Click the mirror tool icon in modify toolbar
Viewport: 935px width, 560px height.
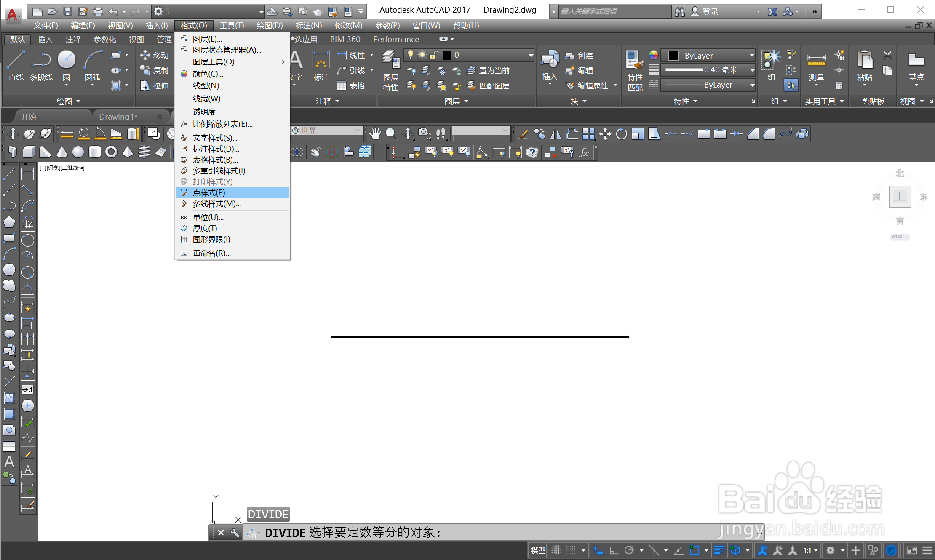[x=556, y=134]
